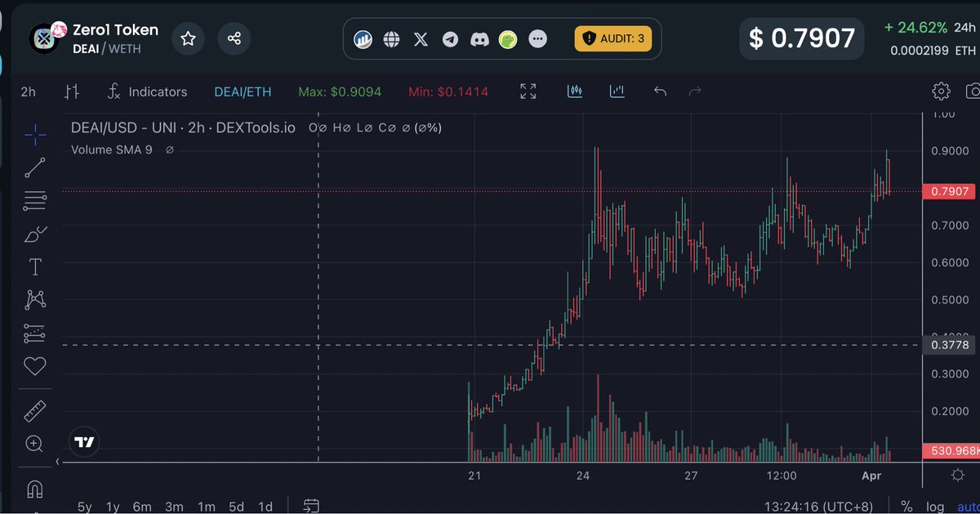This screenshot has height=514, width=980.
Task: Click the Volume SMA 9 indicator legend
Action: point(111,150)
